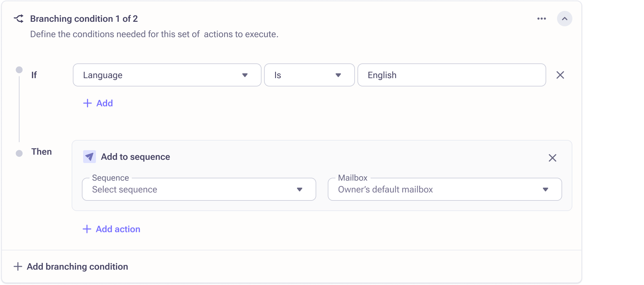Click the plus icon next to Add

click(x=87, y=103)
